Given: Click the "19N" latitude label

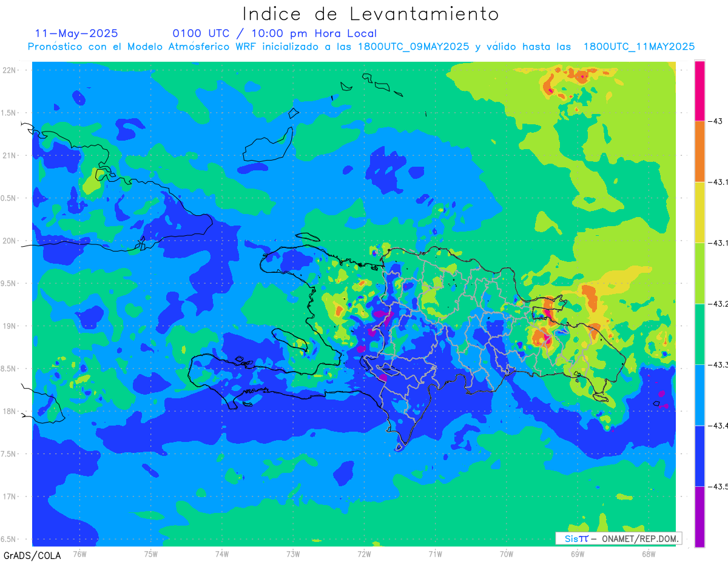Looking at the screenshot, I should 9,326.
